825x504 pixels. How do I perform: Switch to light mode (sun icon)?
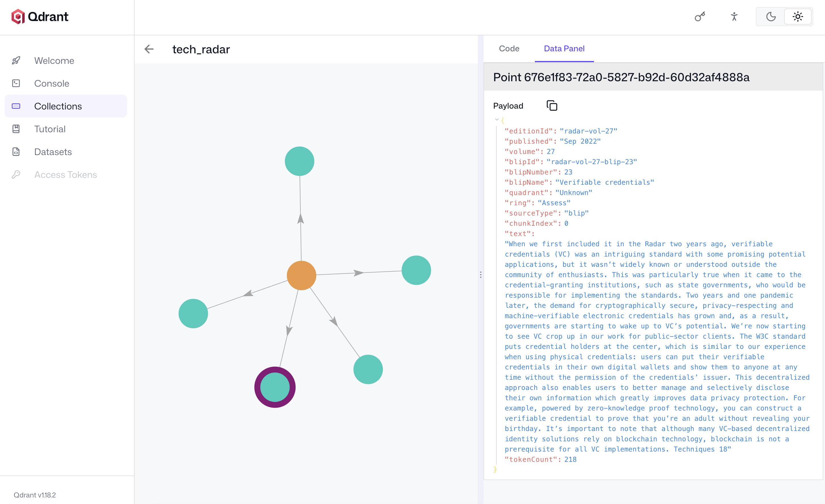pos(798,17)
